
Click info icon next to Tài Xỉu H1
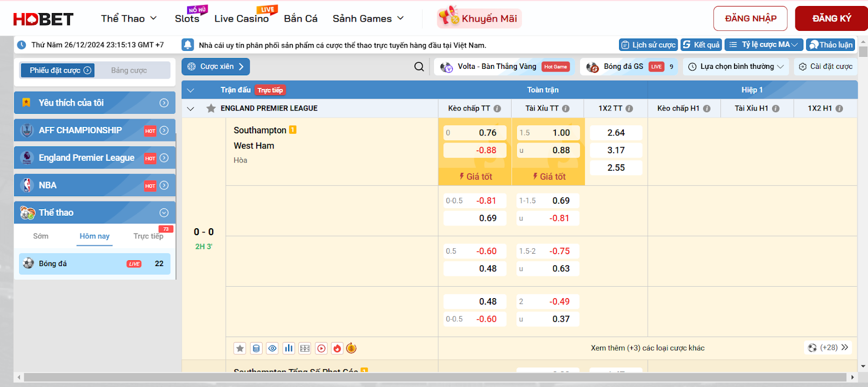coord(776,108)
